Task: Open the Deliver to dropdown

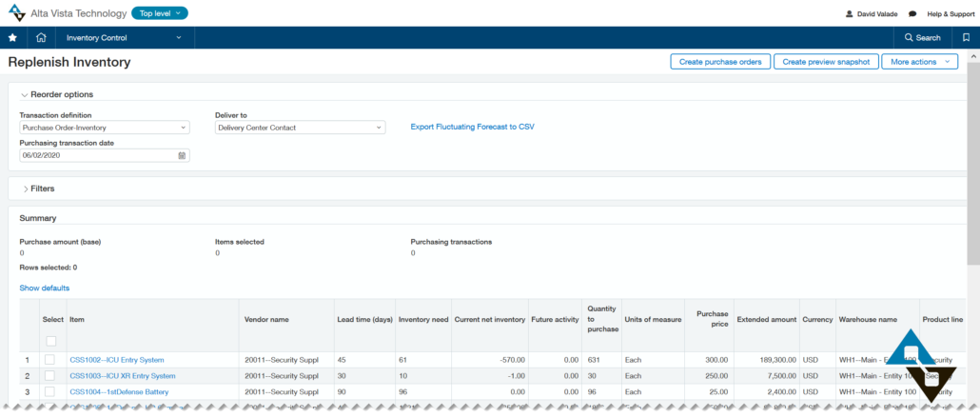Action: [300, 128]
